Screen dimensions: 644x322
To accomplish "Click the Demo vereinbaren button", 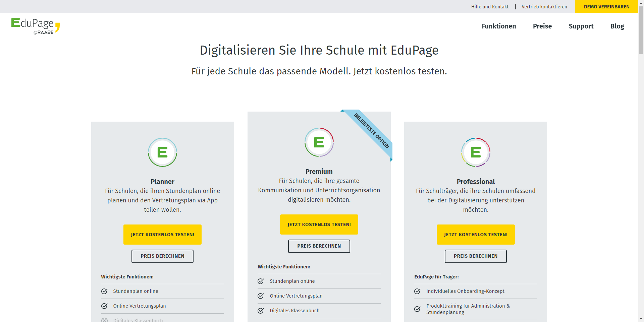I will coord(606,7).
